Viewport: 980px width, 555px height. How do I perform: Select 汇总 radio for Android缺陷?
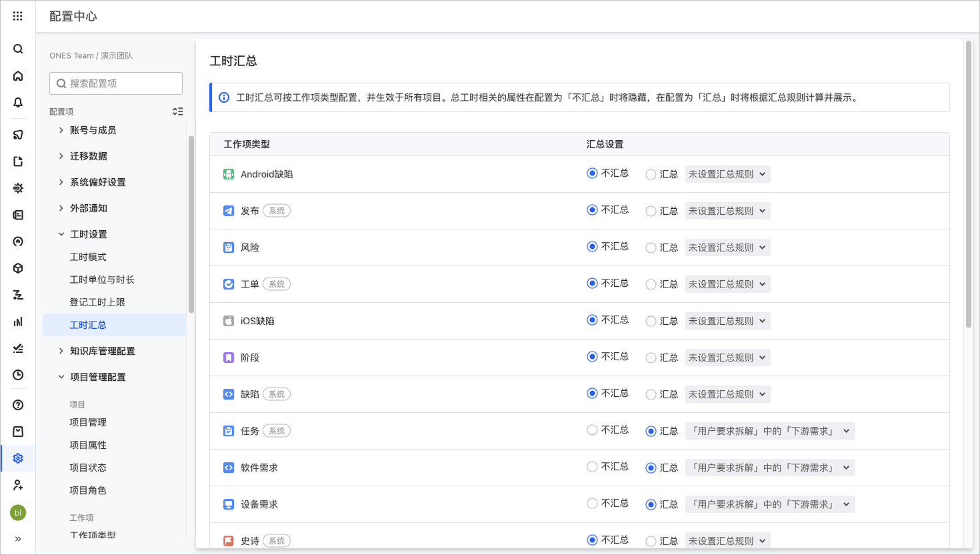[x=651, y=174]
